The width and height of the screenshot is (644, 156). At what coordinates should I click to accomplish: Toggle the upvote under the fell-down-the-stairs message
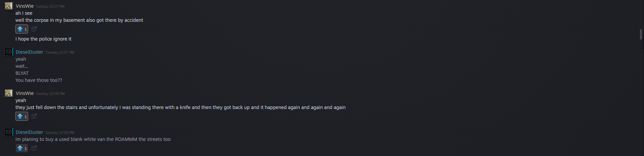[22, 116]
